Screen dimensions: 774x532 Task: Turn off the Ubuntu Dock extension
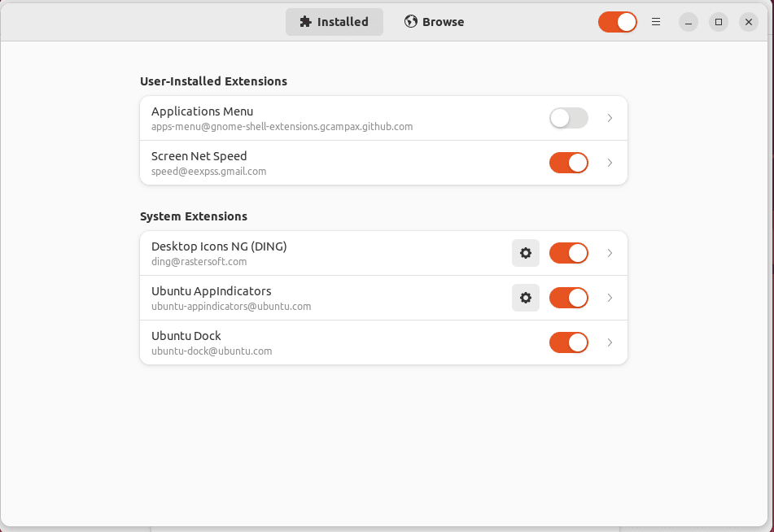(568, 342)
